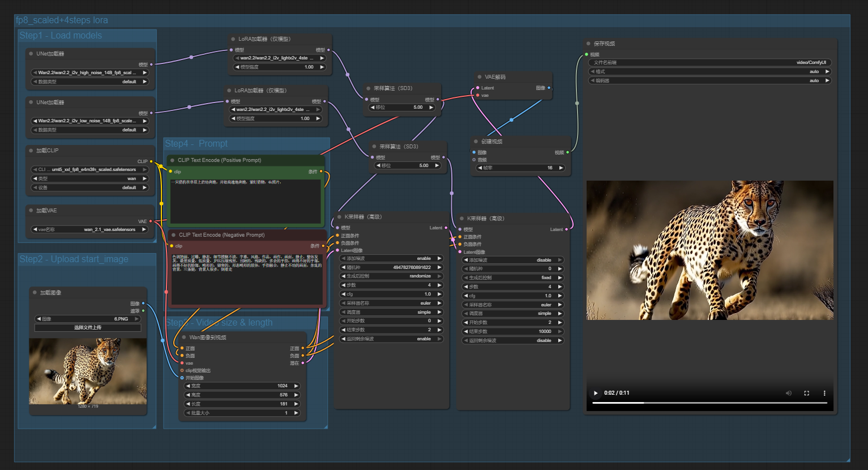This screenshot has width=868, height=470.
Task: Select the Step4 - Prompt group title
Action: coord(196,143)
